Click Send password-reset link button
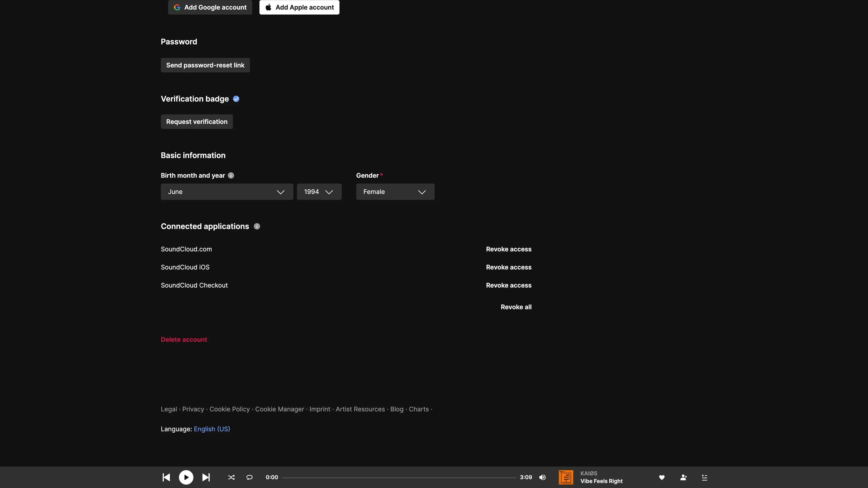Viewport: 868px width, 488px height. pyautogui.click(x=205, y=65)
